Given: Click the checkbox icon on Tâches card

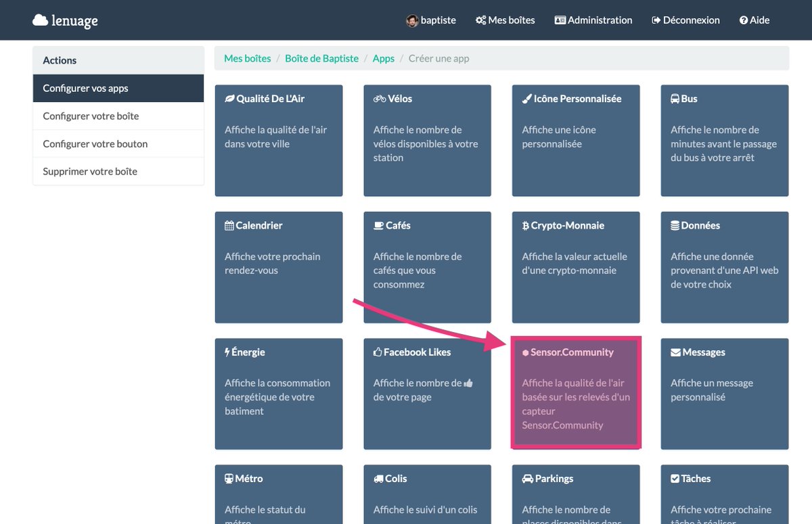Looking at the screenshot, I should pos(675,478).
